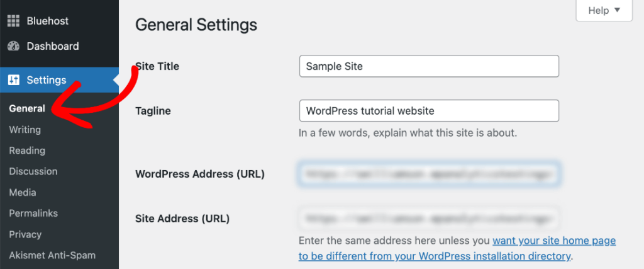The width and height of the screenshot is (644, 269).
Task: Click the Dashboard gauge icon
Action: click(x=13, y=46)
